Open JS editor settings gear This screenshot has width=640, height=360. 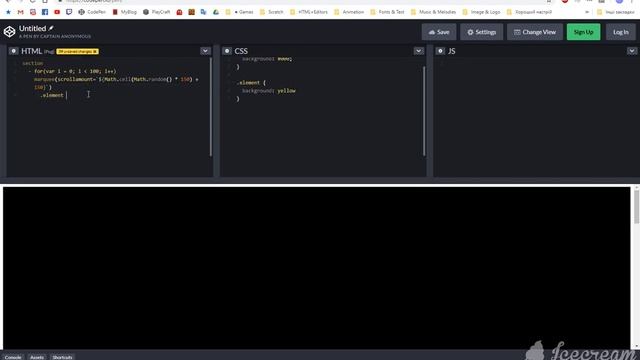440,51
